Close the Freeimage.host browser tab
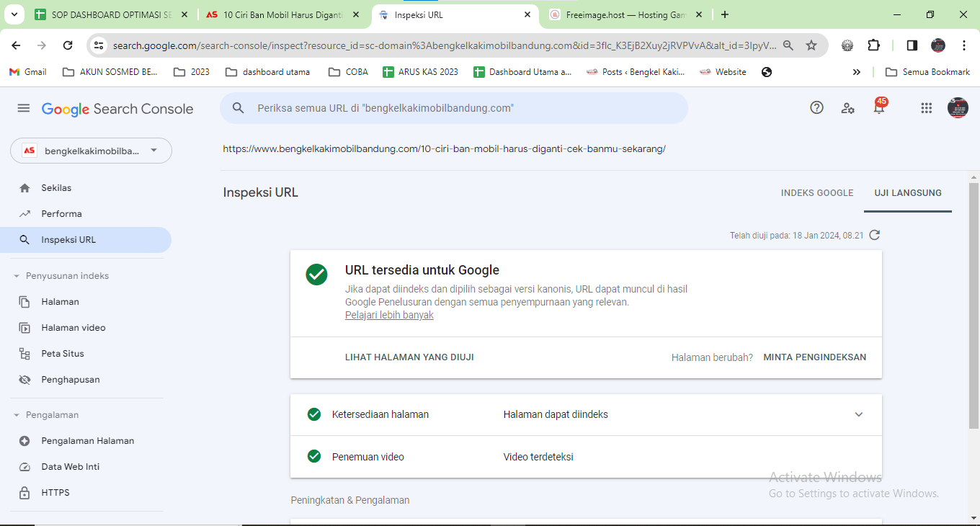The width and height of the screenshot is (980, 526). coord(698,14)
